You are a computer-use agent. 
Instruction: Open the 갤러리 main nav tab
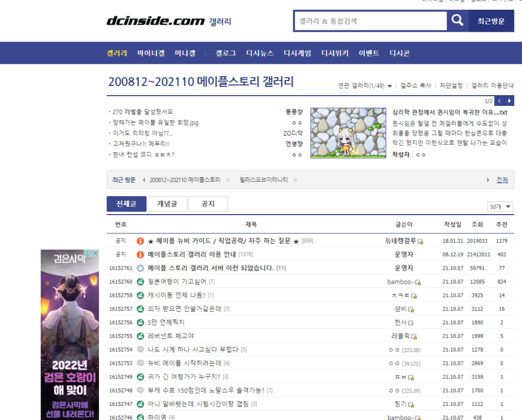[117, 53]
